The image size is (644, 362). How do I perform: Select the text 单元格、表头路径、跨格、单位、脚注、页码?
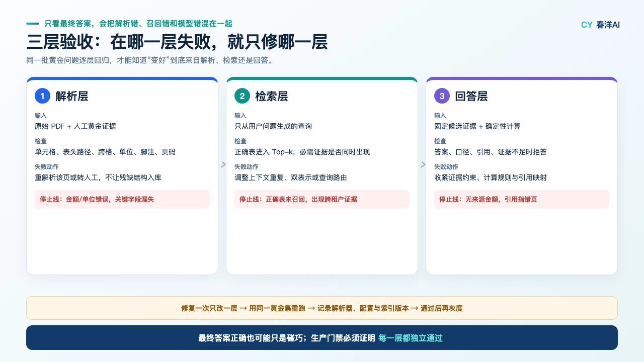(105, 152)
